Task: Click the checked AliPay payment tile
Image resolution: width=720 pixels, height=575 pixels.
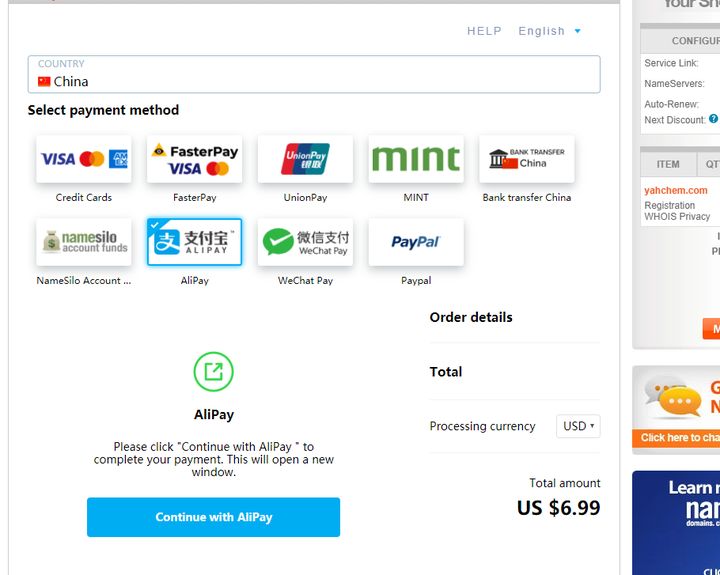Action: [x=194, y=242]
